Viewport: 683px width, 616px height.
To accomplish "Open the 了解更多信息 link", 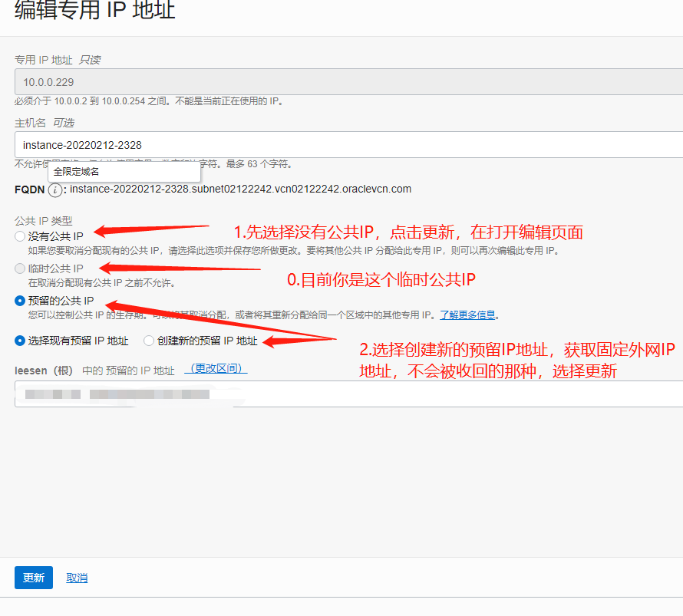I will pyautogui.click(x=467, y=315).
